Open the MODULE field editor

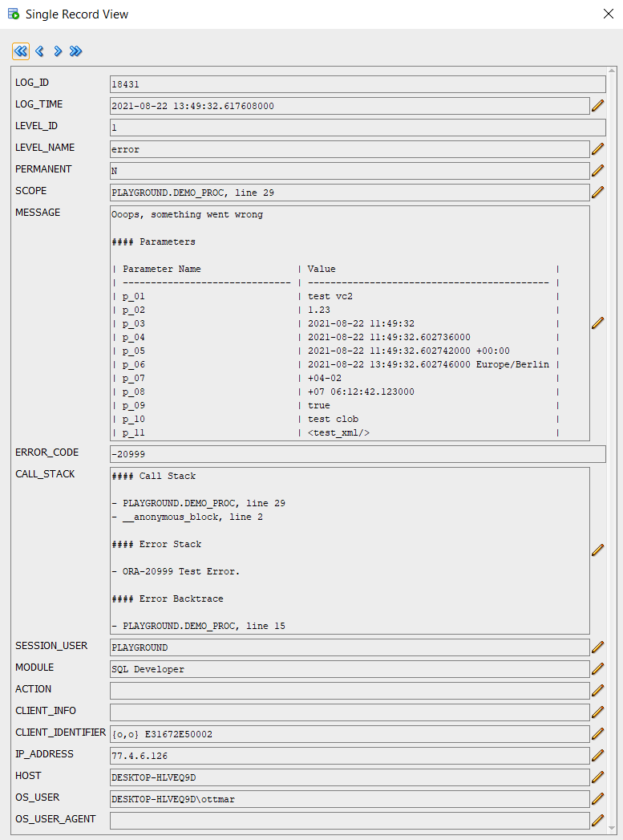pyautogui.click(x=598, y=668)
